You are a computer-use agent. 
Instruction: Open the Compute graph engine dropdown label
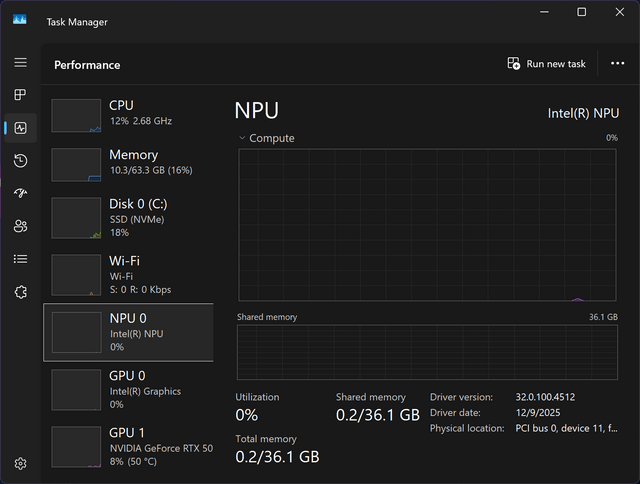(272, 138)
